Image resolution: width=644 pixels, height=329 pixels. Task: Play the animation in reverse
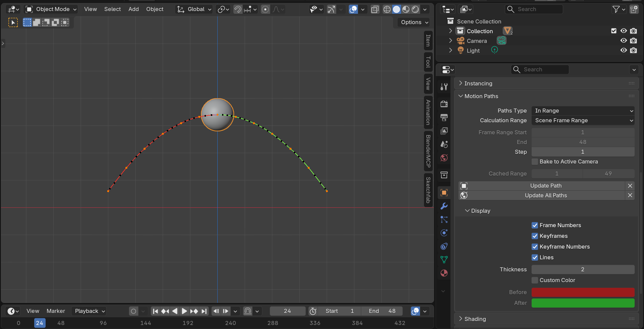point(175,311)
